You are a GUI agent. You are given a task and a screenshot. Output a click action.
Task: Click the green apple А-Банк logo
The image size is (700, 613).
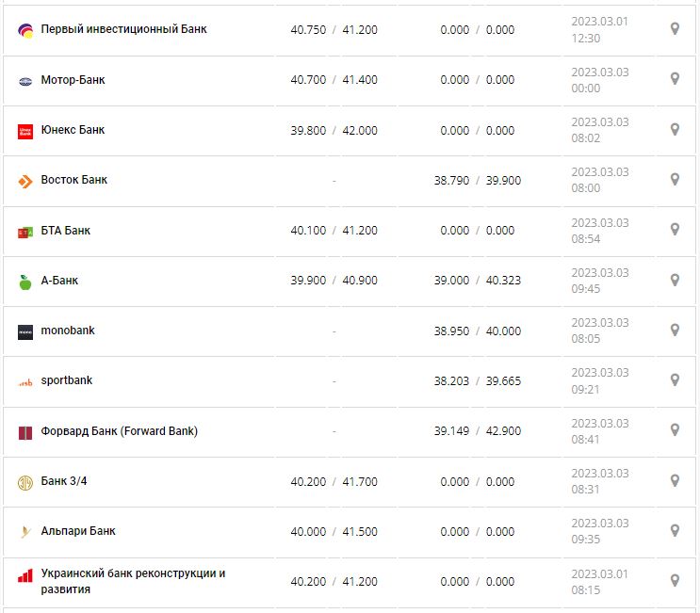point(25,282)
